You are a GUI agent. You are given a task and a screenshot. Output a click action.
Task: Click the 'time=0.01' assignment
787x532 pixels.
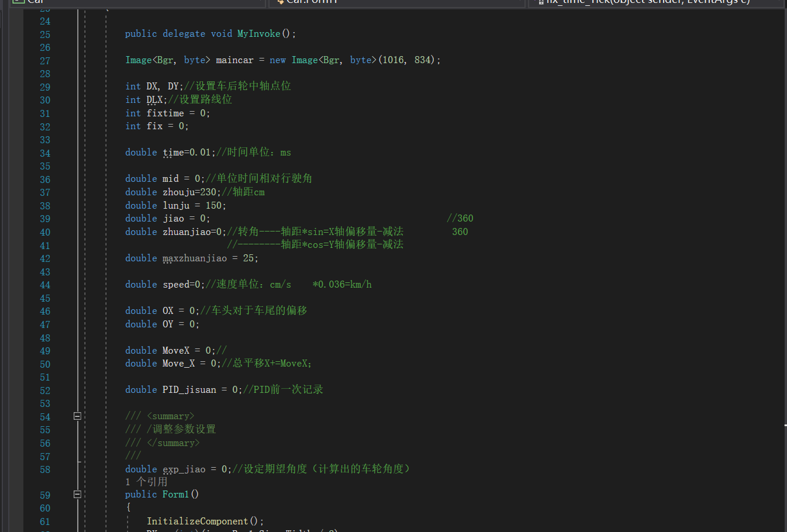coord(187,153)
